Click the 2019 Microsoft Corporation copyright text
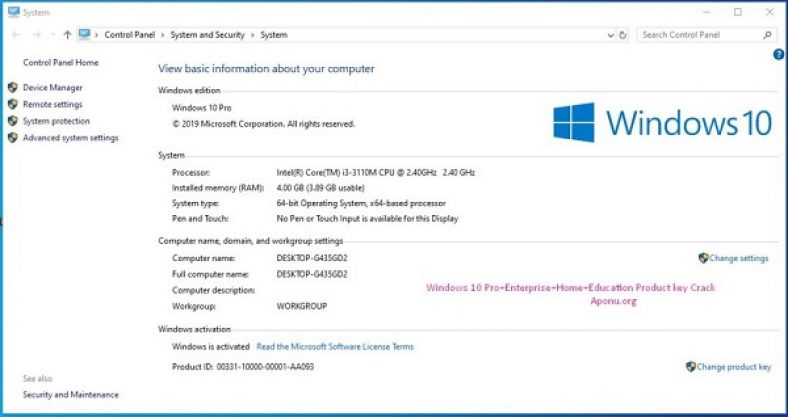The width and height of the screenshot is (788, 417). point(264,124)
